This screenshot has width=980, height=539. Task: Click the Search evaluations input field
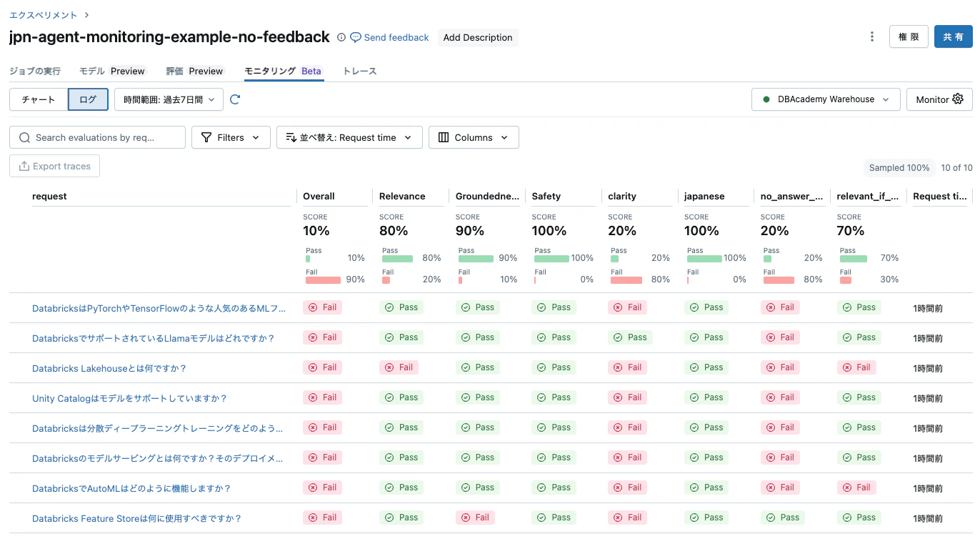coord(97,137)
